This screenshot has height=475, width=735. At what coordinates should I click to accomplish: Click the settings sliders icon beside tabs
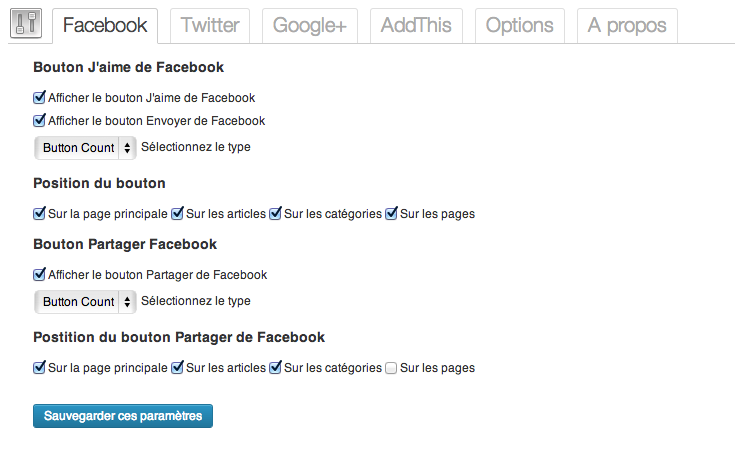pos(24,25)
